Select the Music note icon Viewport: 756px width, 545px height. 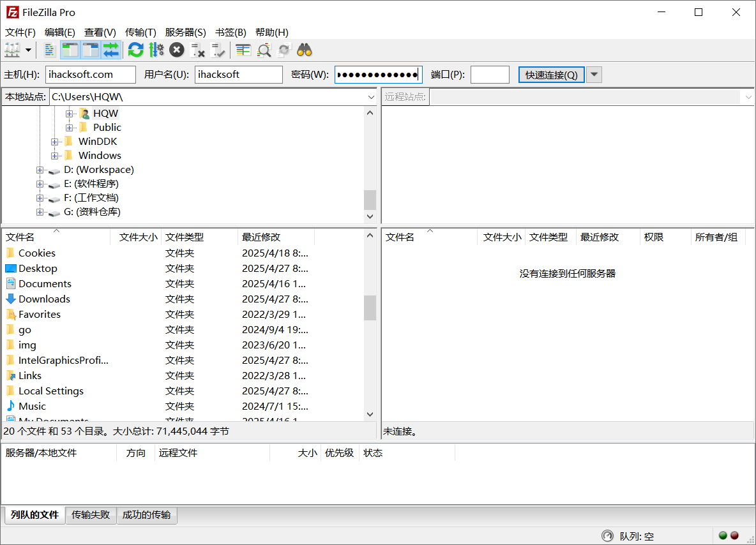(x=11, y=406)
